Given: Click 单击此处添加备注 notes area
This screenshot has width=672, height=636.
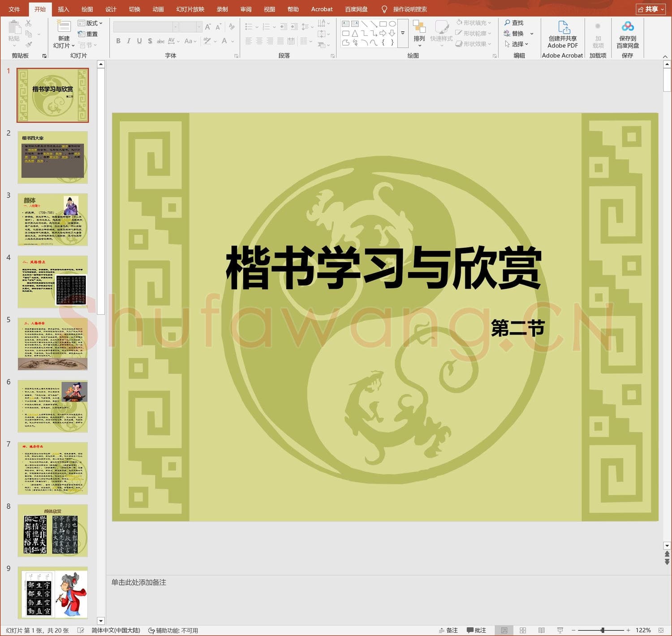Looking at the screenshot, I should 139,582.
